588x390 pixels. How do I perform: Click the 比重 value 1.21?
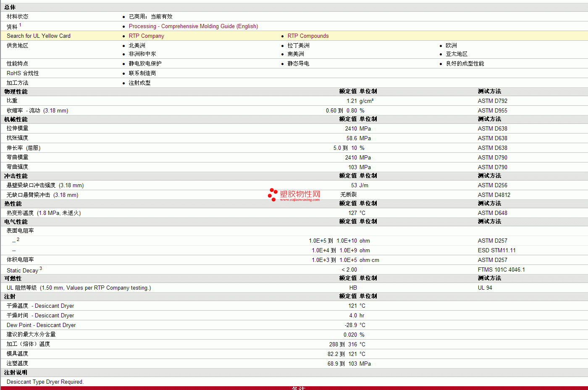pos(352,101)
